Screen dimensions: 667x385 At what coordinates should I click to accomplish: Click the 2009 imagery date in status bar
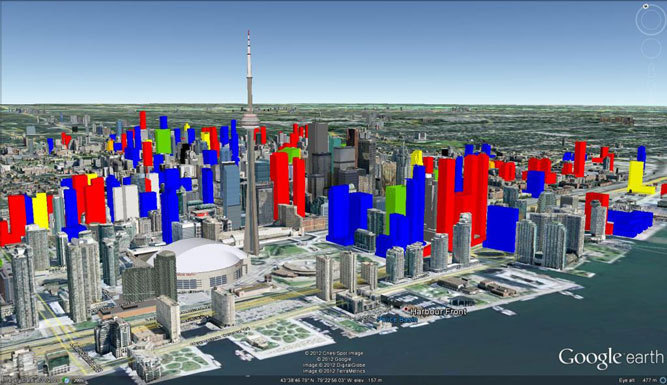point(78,380)
